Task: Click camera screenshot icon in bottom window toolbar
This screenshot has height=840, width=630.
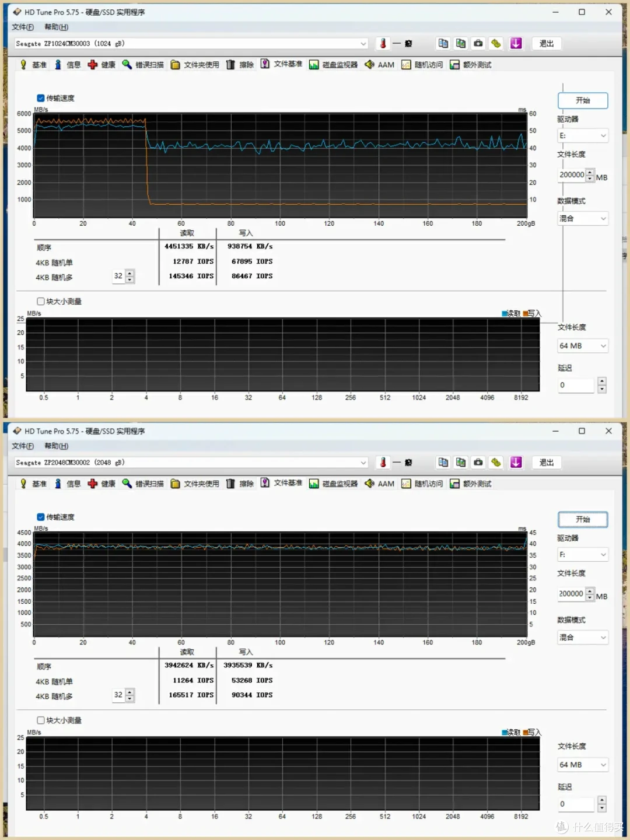Action: 478,462
